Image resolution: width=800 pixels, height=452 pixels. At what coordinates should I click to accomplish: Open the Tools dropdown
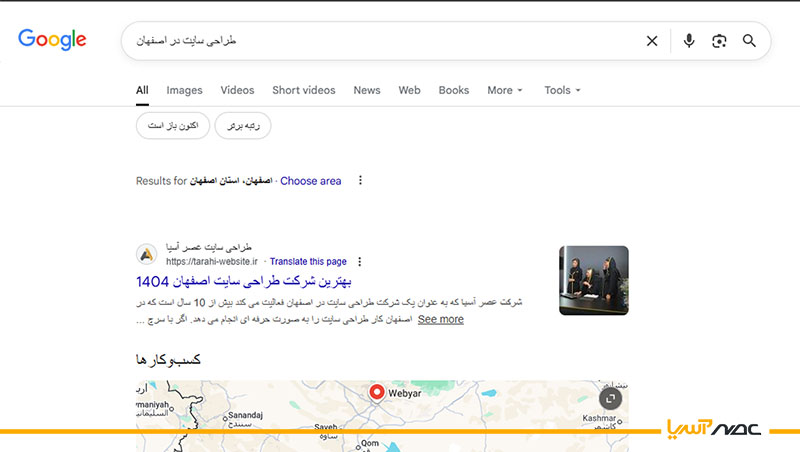click(x=562, y=90)
